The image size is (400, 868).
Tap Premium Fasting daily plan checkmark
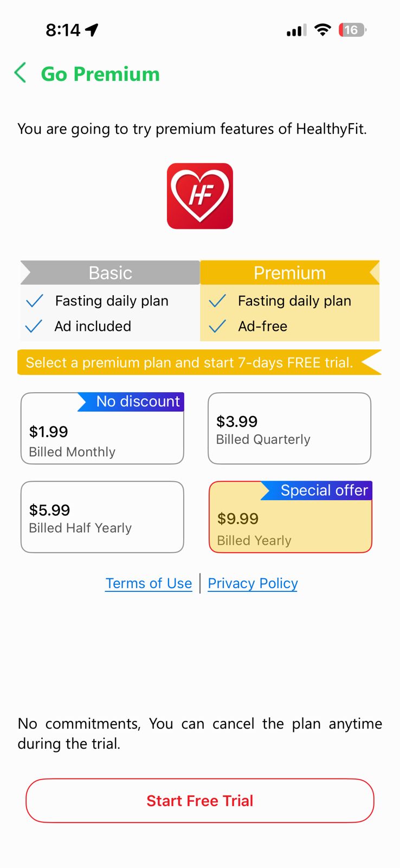[217, 301]
